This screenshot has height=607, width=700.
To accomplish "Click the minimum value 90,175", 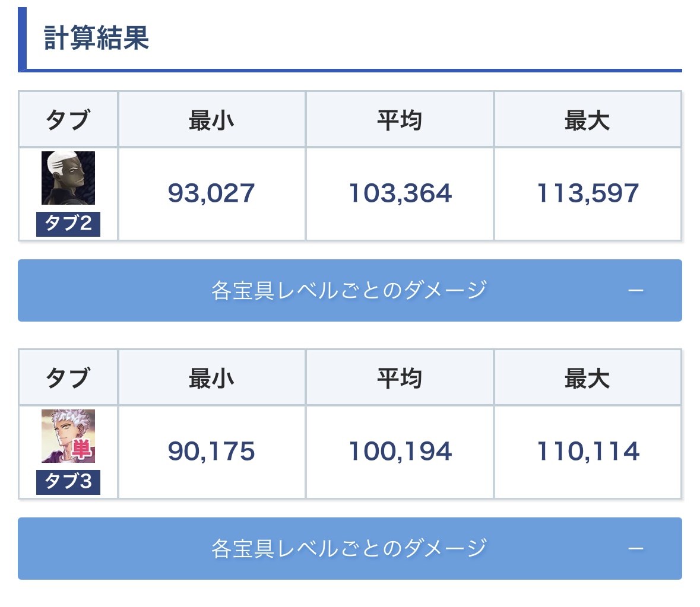I will coord(211,452).
